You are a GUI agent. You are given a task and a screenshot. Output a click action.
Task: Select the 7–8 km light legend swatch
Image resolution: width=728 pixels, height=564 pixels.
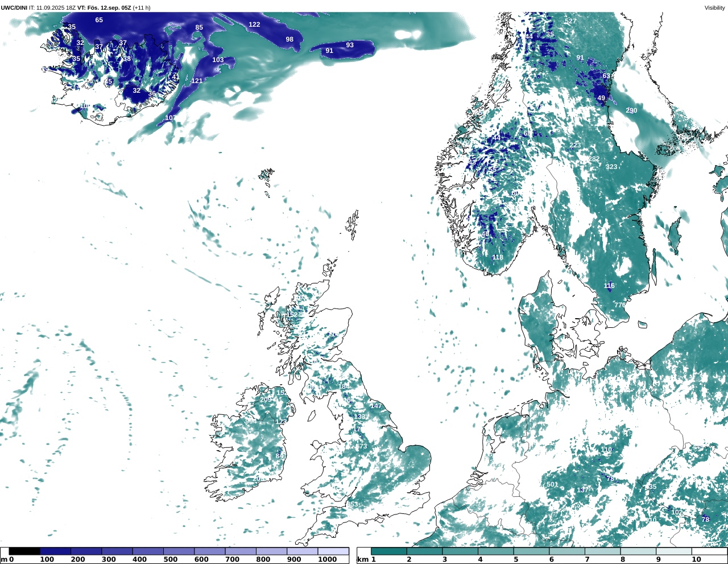(603, 551)
